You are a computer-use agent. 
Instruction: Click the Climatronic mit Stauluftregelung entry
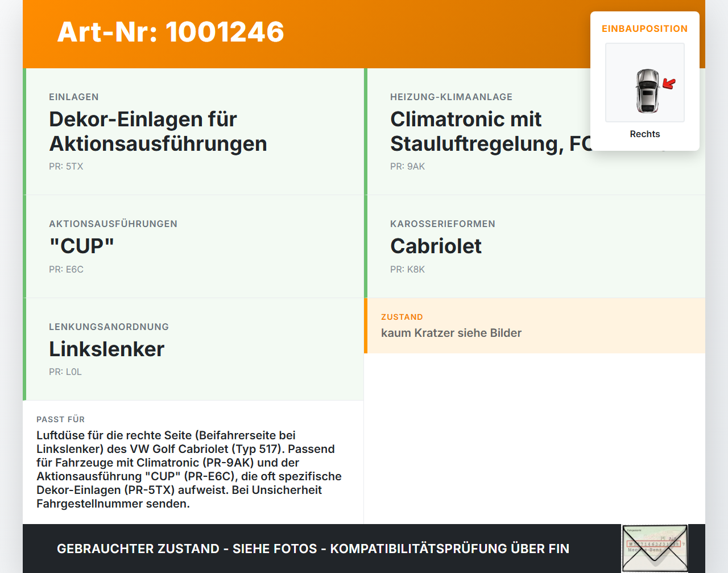(535, 131)
